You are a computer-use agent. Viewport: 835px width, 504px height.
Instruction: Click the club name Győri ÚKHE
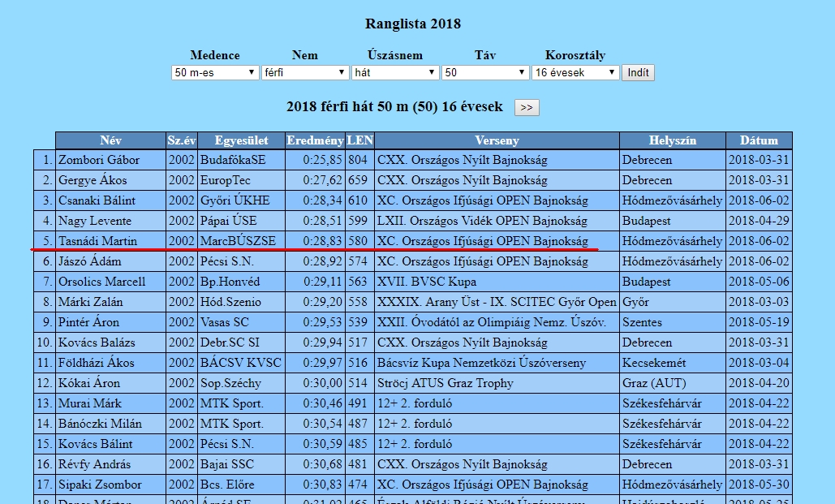(x=235, y=200)
